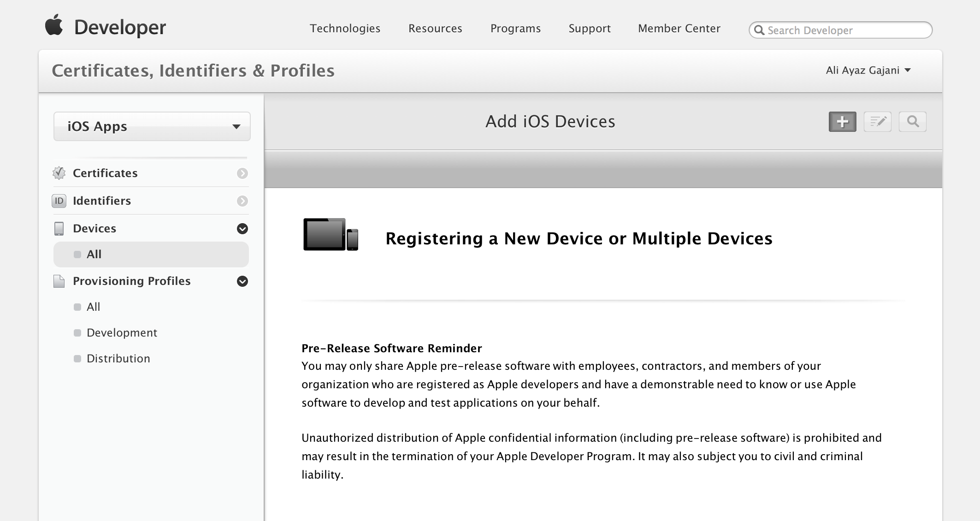Click the Provisioning Profiles document icon

59,281
